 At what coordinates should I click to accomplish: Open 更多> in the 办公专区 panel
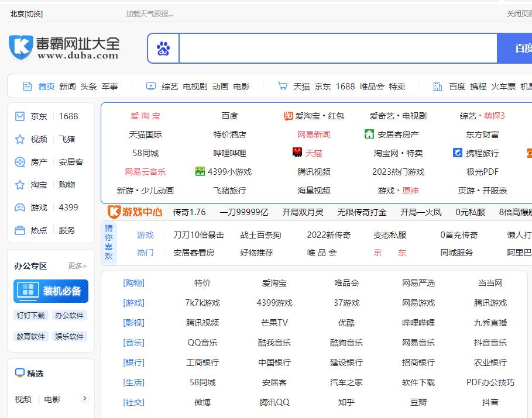click(x=77, y=266)
